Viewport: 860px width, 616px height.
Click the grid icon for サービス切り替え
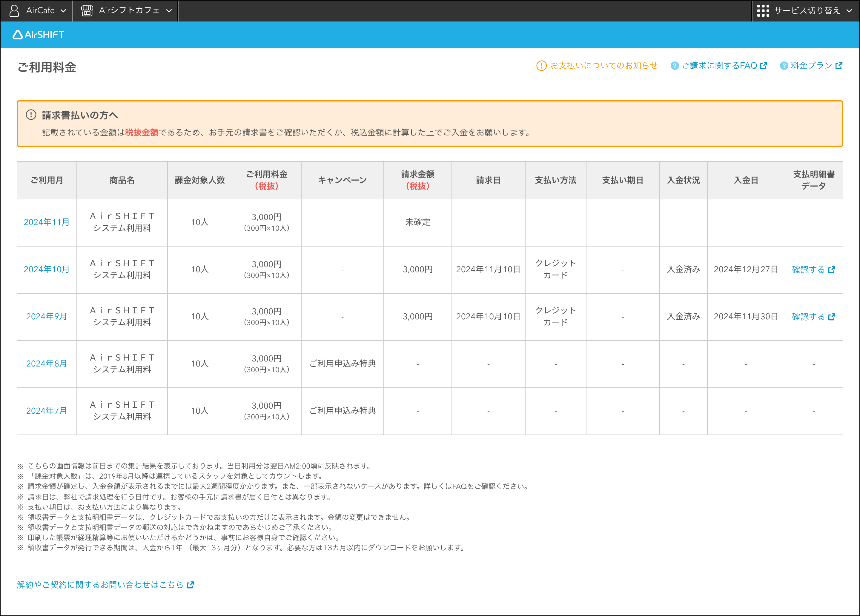tap(763, 11)
